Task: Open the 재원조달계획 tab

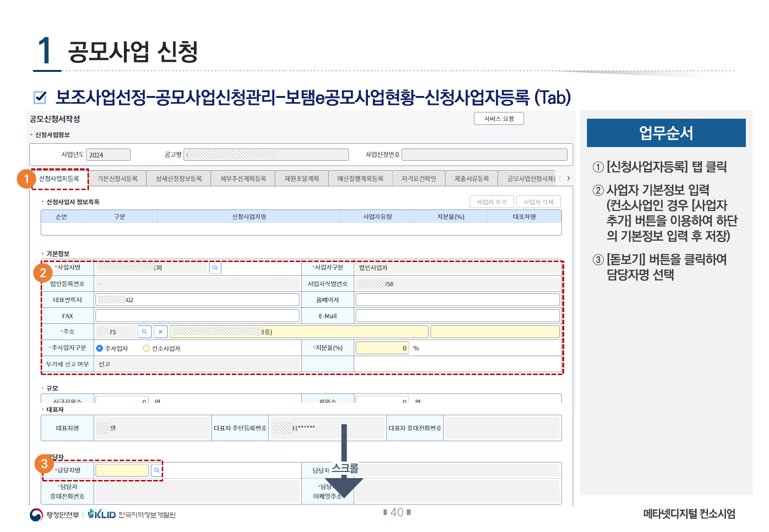Action: (x=301, y=179)
